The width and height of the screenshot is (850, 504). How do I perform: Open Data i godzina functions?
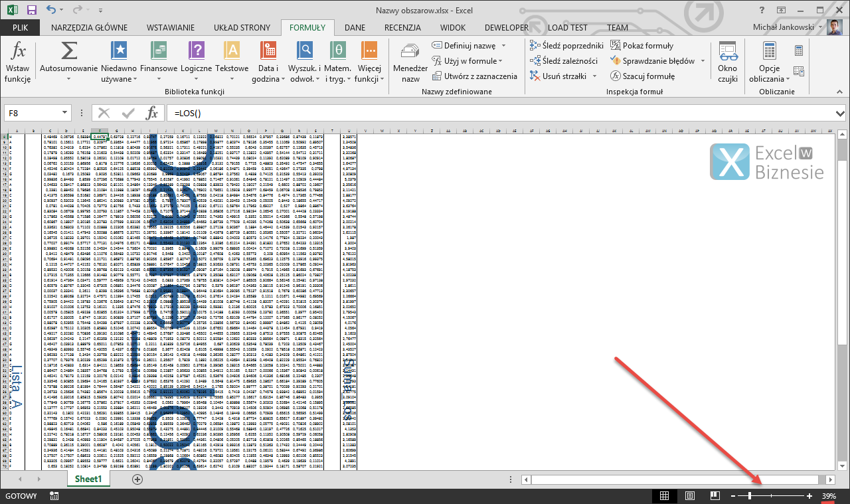tap(268, 62)
